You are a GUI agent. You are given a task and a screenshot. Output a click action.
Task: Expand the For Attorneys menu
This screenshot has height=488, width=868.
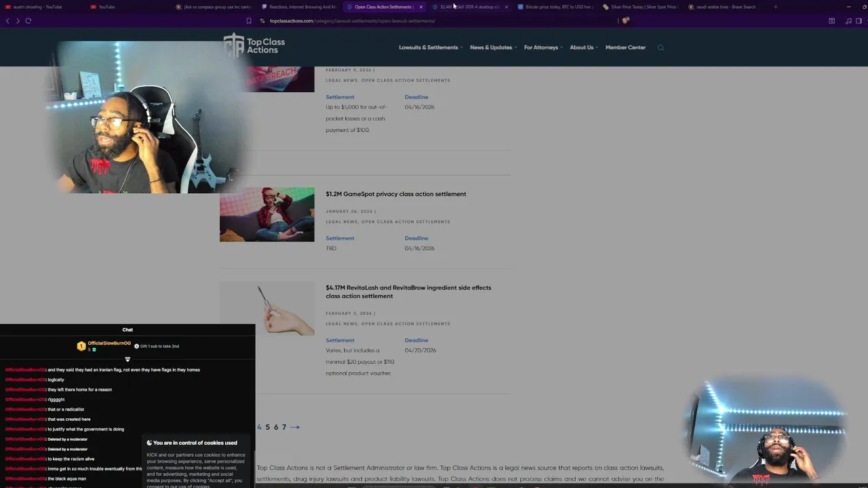click(543, 47)
